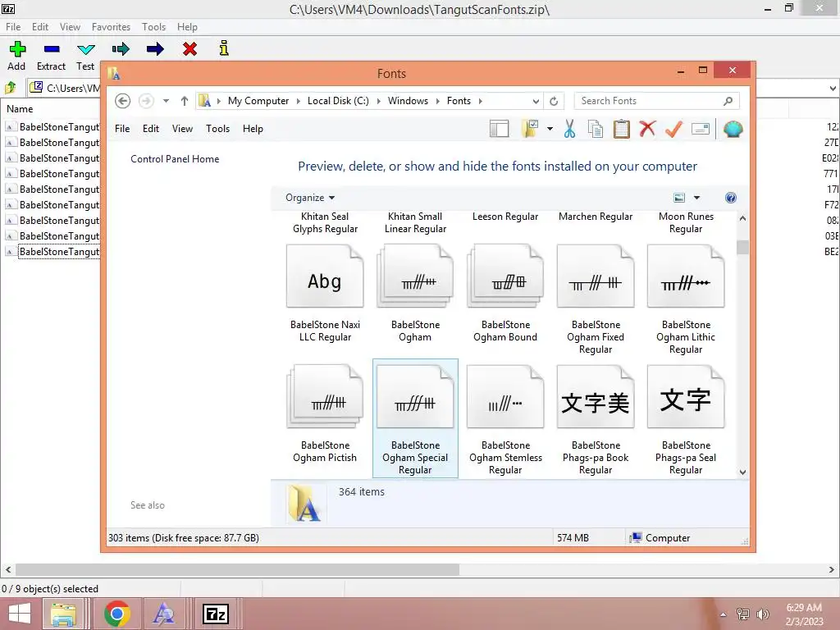Click My Computer in the breadcrumb
840x630 pixels.
(x=258, y=101)
